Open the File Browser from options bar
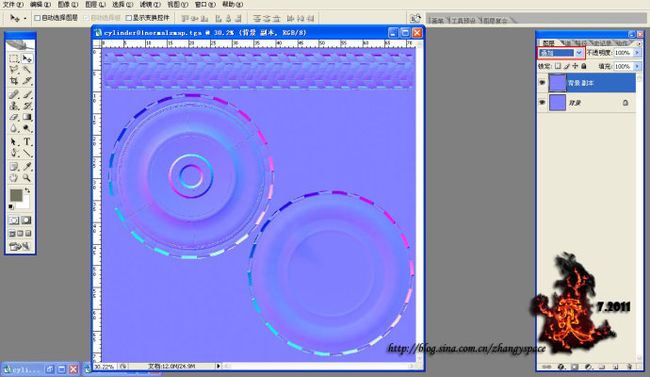The height and width of the screenshot is (377, 650). 415,18
